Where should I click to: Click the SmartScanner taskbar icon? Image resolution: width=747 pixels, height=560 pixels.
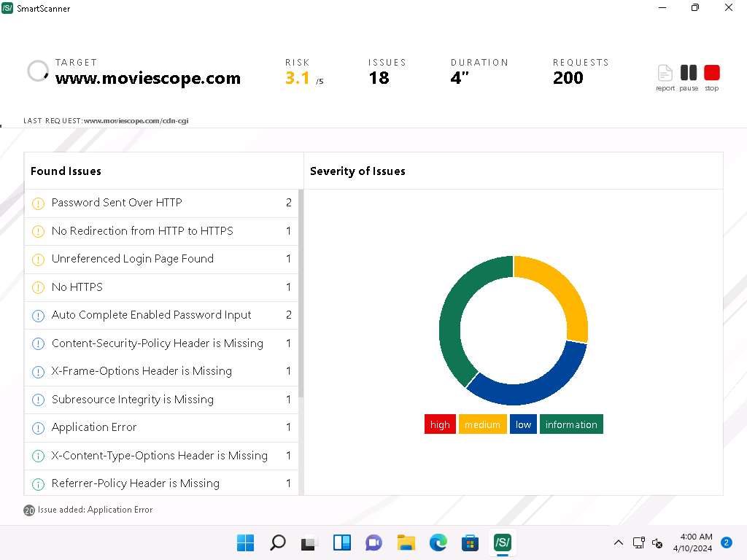pyautogui.click(x=502, y=542)
